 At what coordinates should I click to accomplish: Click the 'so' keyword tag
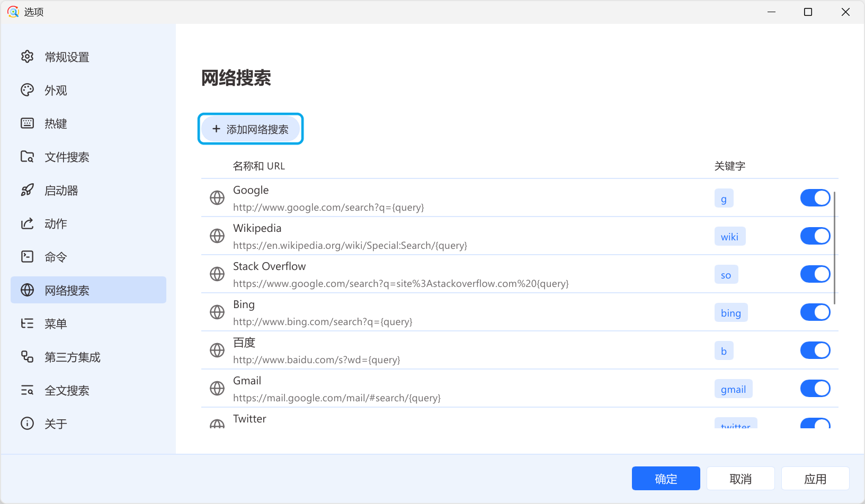point(726,275)
